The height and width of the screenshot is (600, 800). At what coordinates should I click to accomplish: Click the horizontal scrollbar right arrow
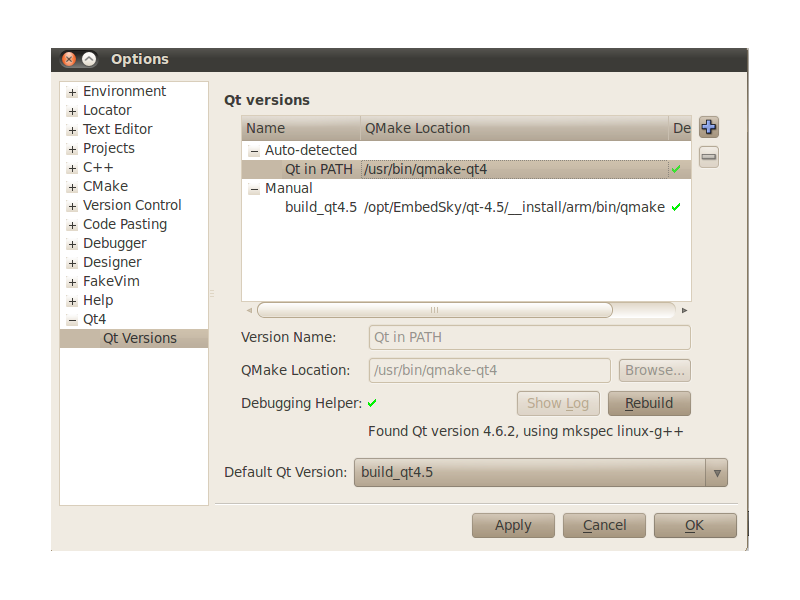coord(684,310)
